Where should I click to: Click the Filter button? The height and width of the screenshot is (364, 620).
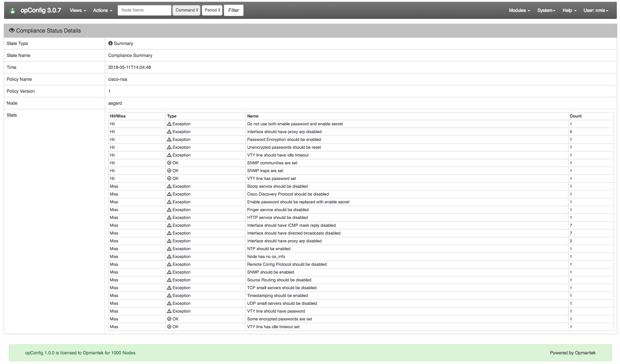pyautogui.click(x=233, y=10)
